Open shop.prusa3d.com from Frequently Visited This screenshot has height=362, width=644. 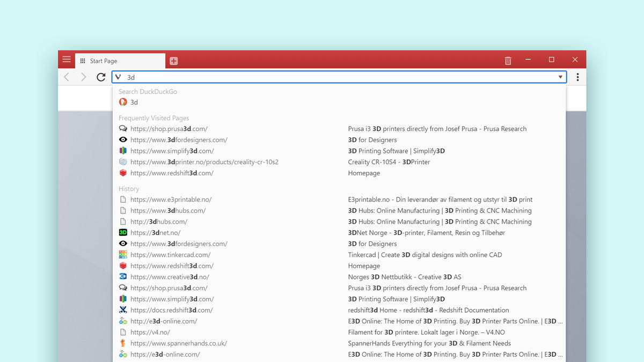tap(169, 129)
